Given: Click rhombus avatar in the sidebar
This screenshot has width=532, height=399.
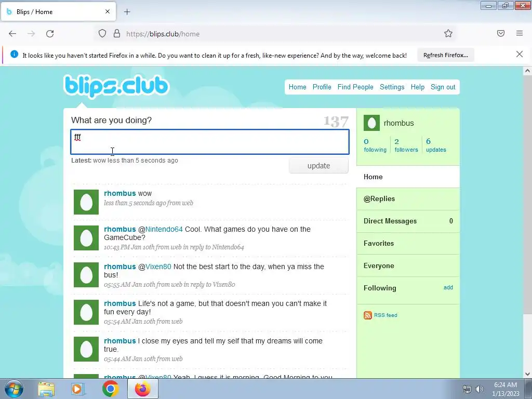Looking at the screenshot, I should tap(371, 123).
